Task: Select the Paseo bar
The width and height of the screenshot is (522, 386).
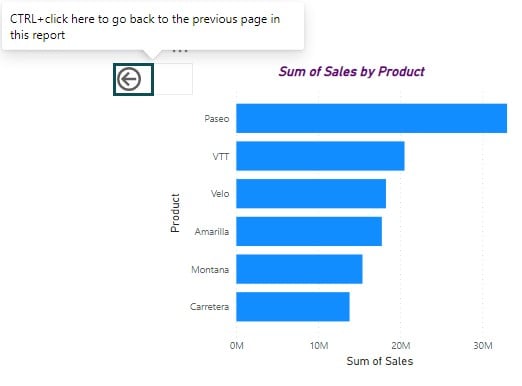Action: 372,118
